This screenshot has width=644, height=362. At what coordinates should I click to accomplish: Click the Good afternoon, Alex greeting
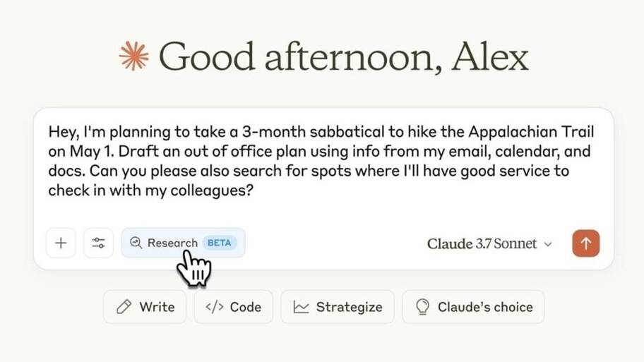[x=343, y=57]
